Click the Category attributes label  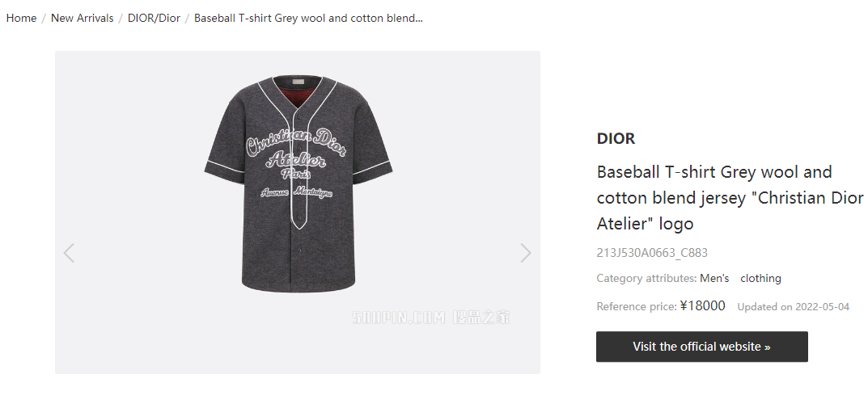pos(646,278)
